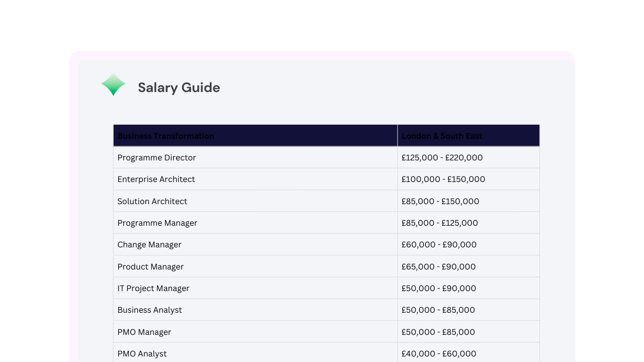Click the £40,000 - £60,000 salary cell
Image resolution: width=644 pixels, height=362 pixels.
coord(438,353)
